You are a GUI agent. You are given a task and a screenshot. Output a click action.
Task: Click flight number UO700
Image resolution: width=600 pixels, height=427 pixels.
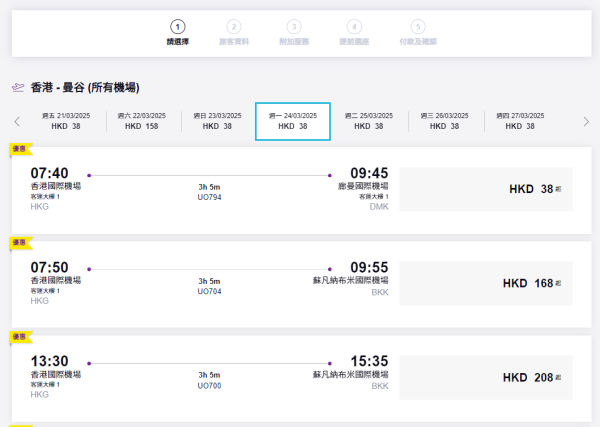pos(209,385)
